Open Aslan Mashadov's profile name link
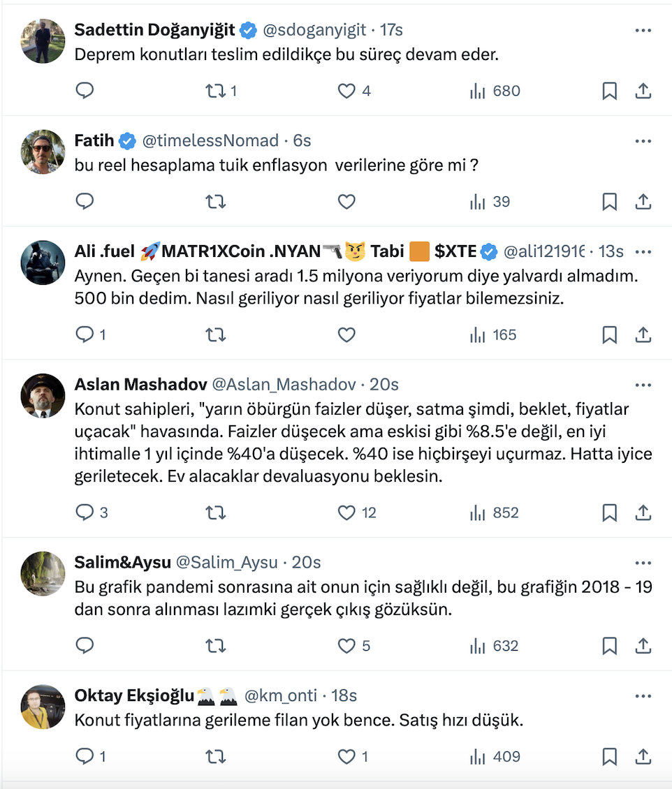The width and height of the screenshot is (672, 789). point(140,385)
